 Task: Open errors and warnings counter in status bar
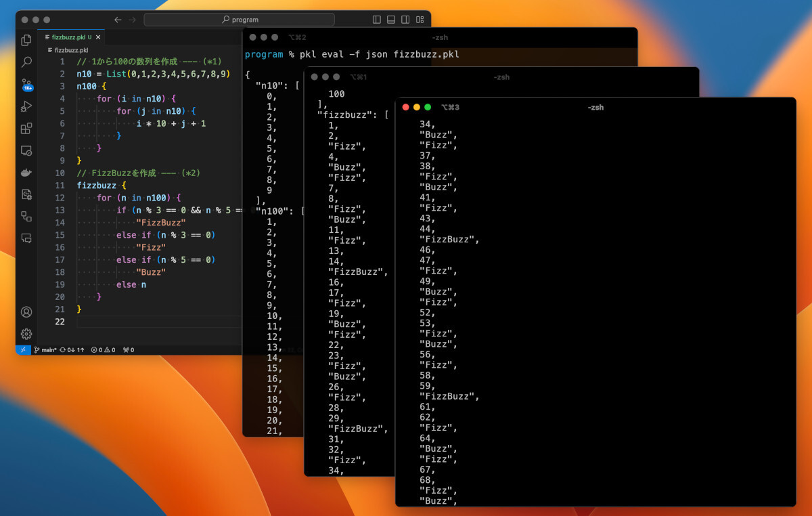(104, 350)
